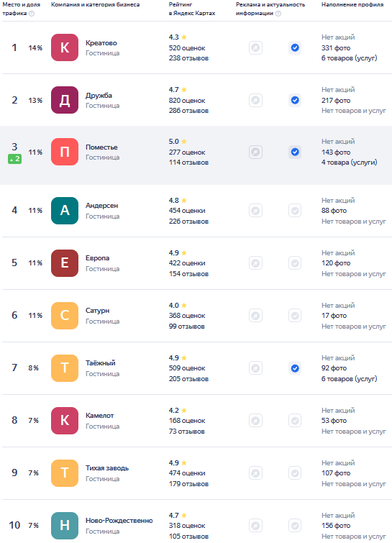Click the 4.9 star rating for Европа
The height and width of the screenshot is (543, 392).
(178, 252)
